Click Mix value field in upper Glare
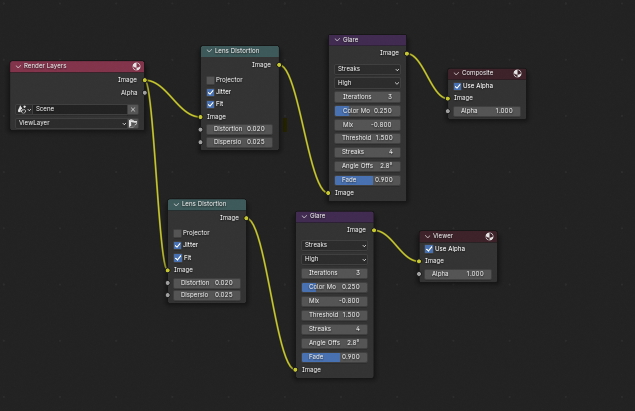This screenshot has width=635, height=411. point(367,125)
